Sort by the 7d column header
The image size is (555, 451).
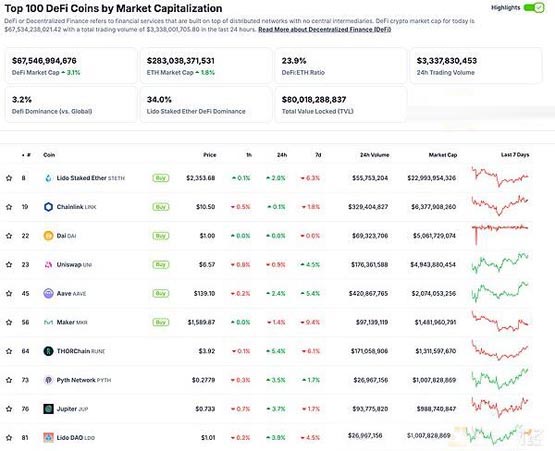(318, 155)
